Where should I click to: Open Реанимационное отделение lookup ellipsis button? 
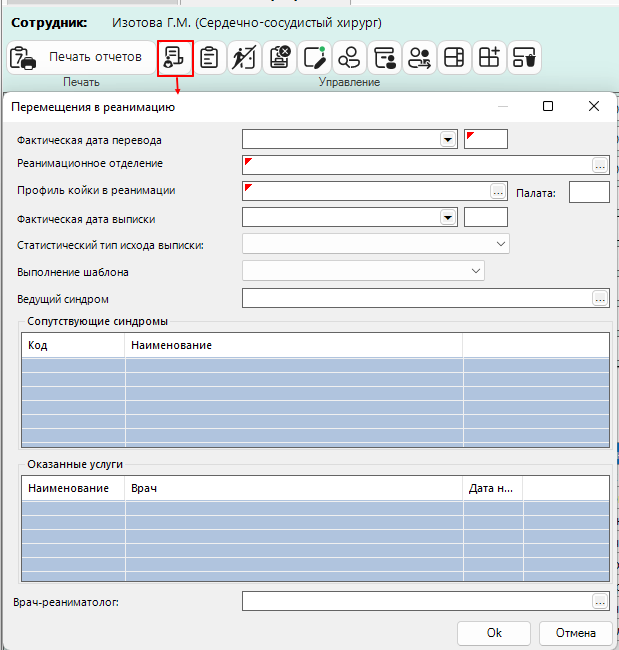(600, 165)
